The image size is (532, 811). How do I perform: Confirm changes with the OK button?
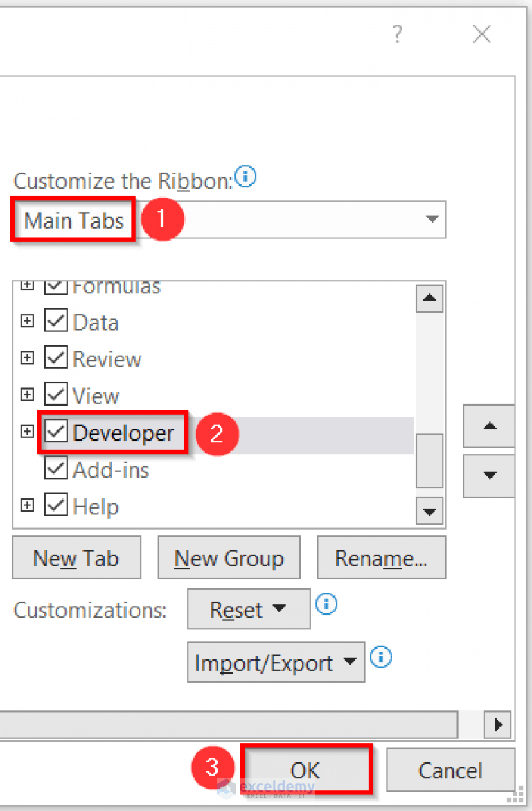pos(305,769)
